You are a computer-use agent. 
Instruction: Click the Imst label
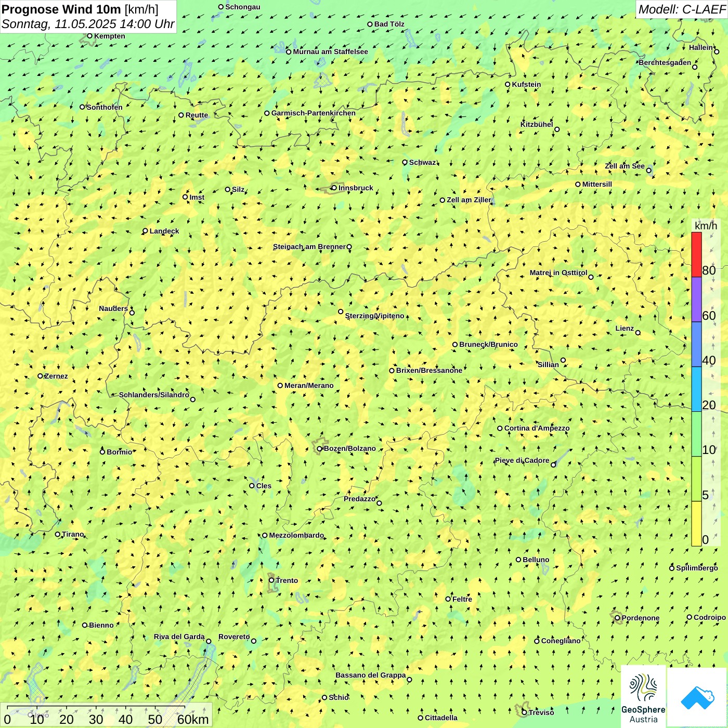click(197, 197)
